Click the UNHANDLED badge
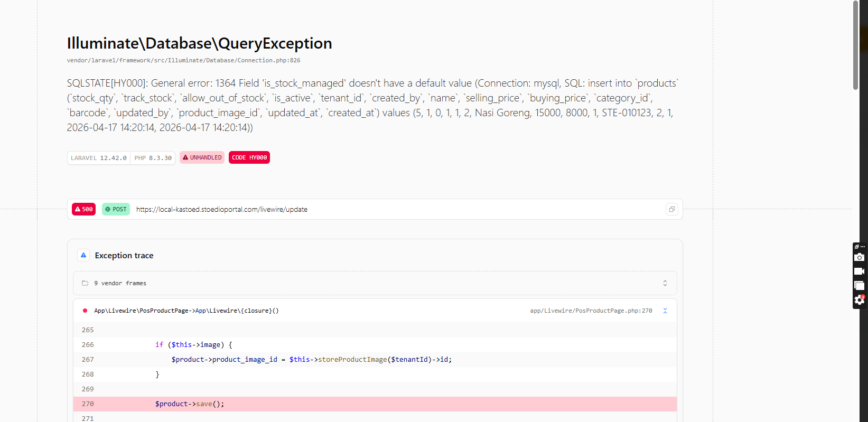The width and height of the screenshot is (868, 422). 202,157
